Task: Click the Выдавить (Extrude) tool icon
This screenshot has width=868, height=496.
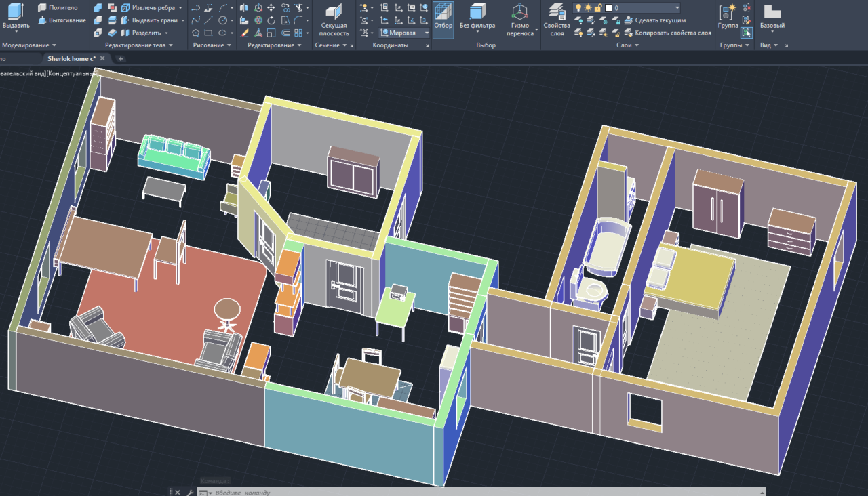Action: pyautogui.click(x=15, y=12)
